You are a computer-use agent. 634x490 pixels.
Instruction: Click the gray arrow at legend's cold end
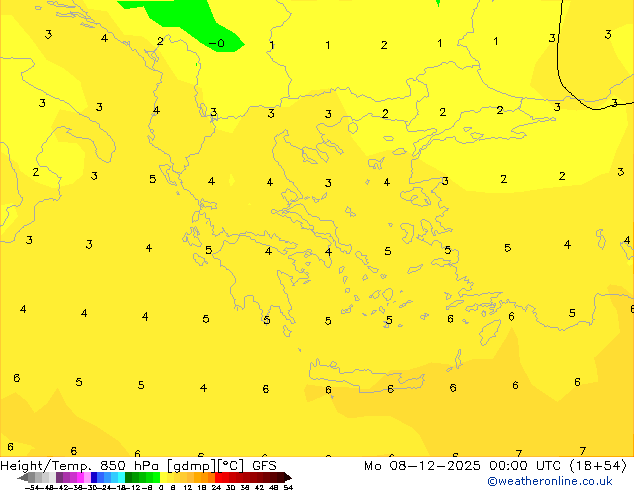click(x=23, y=477)
